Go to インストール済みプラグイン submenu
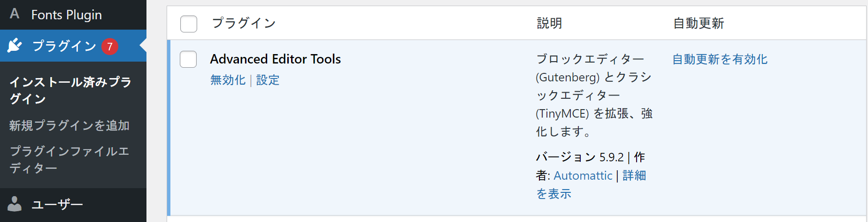Viewport: 868px width, 222px height. click(70, 90)
